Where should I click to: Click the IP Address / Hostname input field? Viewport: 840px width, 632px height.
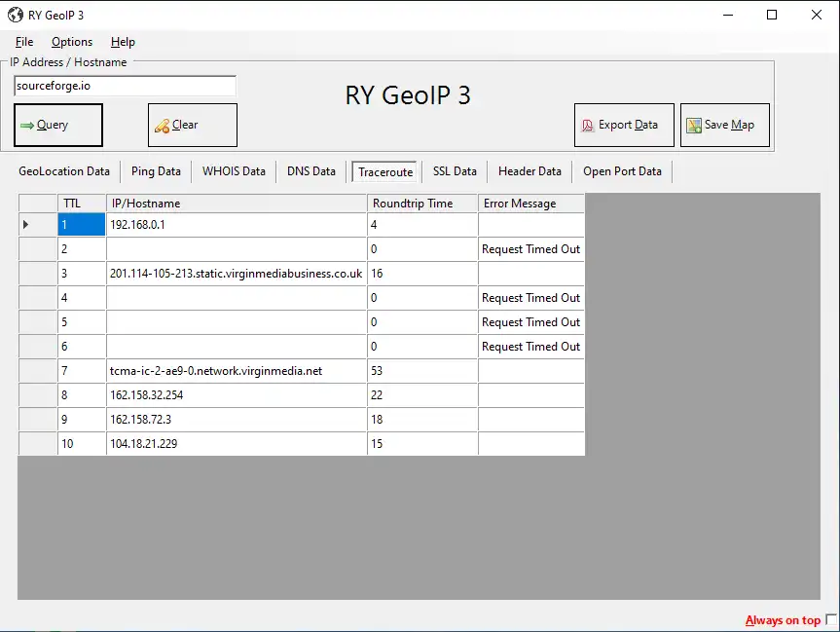click(x=125, y=86)
